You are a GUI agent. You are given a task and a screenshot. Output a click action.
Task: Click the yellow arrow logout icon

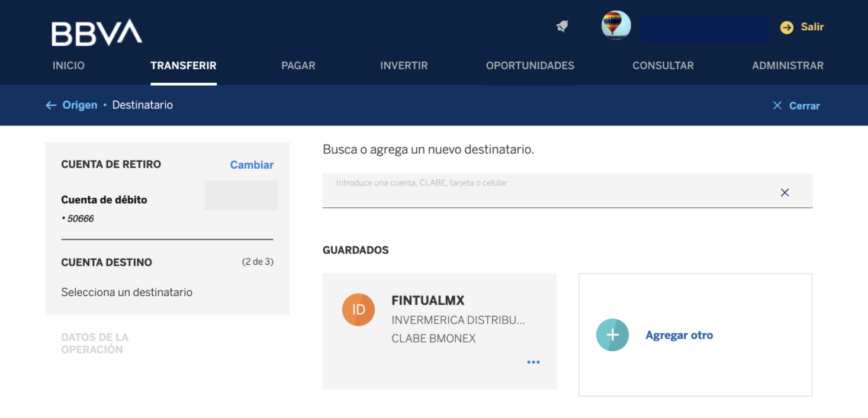(x=786, y=27)
